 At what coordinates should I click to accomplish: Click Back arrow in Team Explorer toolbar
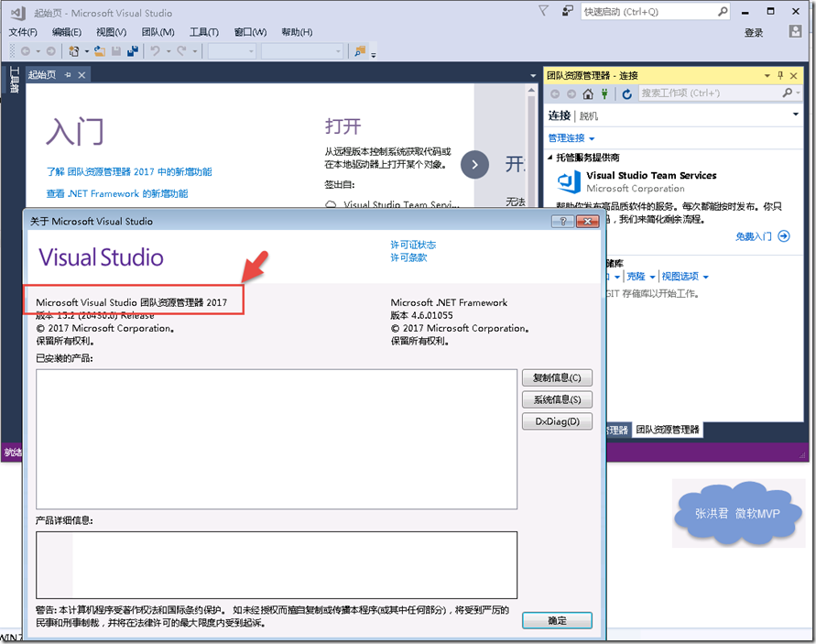[x=555, y=93]
